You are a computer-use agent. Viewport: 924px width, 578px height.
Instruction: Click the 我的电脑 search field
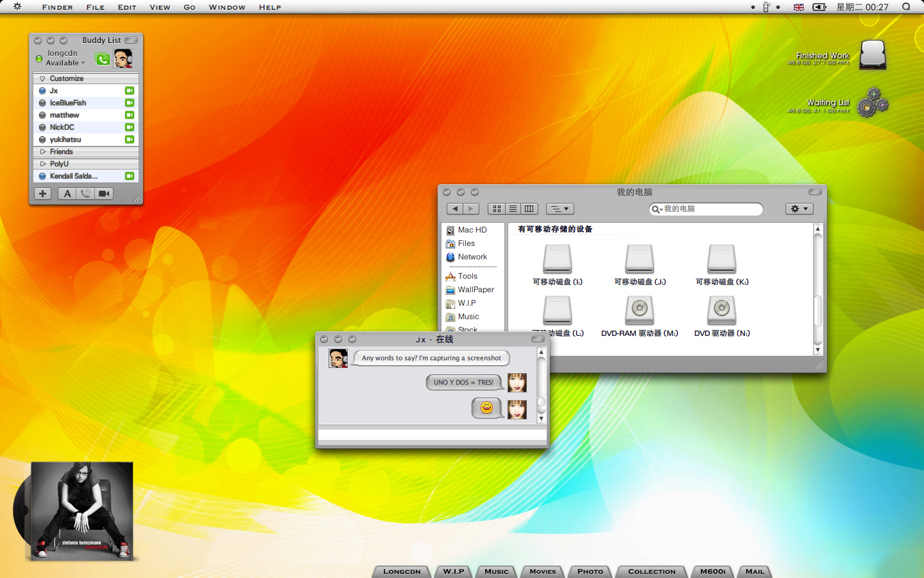pyautogui.click(x=706, y=209)
